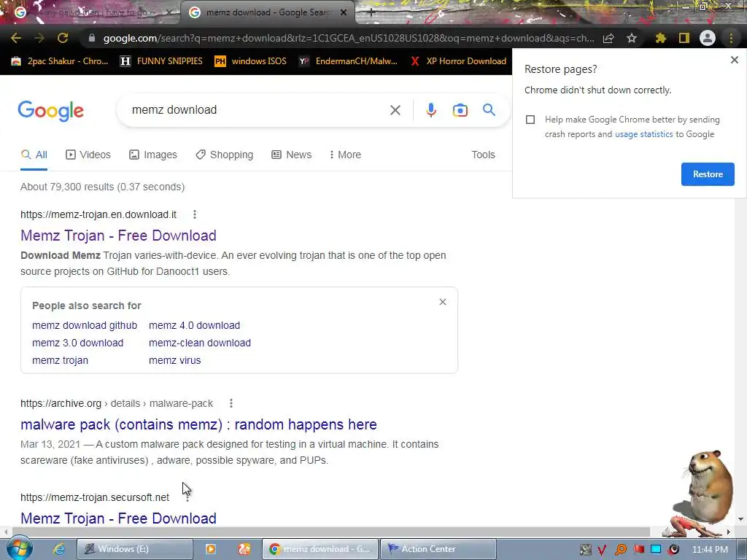Open the XP Horror Download bookmark
747x560 pixels.
click(x=458, y=61)
